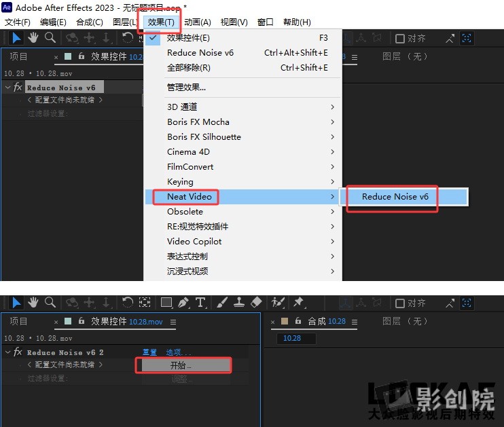
Task: Open the 动画(A) menu
Action: coord(198,22)
